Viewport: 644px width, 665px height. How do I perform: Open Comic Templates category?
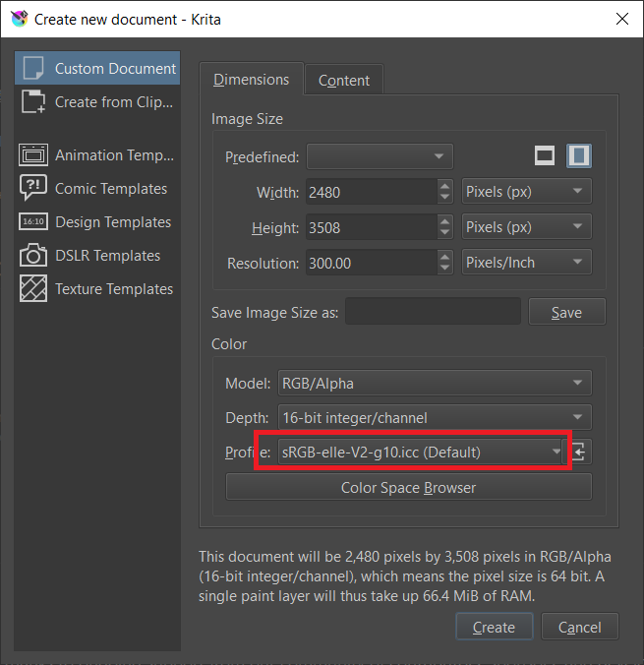(x=97, y=188)
